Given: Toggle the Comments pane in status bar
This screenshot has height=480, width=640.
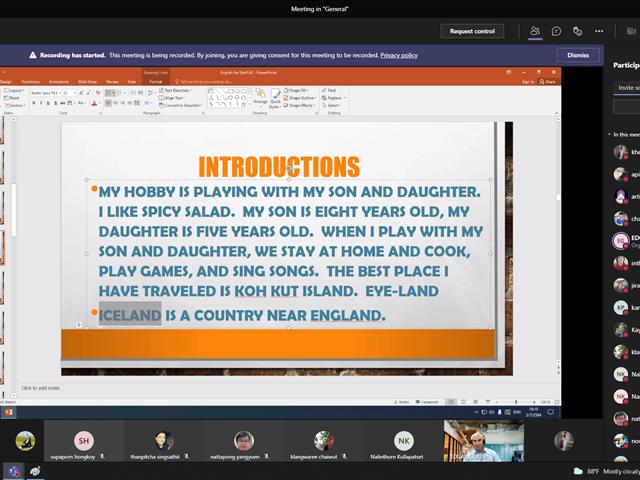Looking at the screenshot, I should [x=427, y=402].
